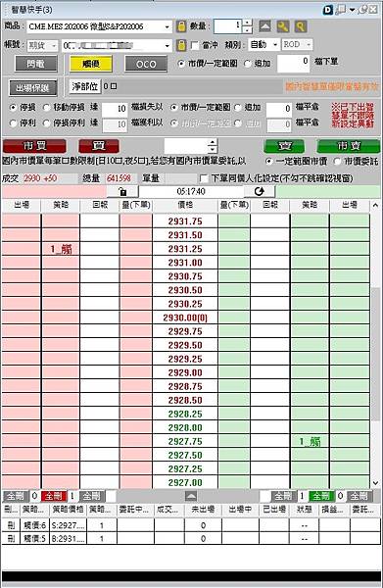Click the price ladder scroll-down arrow
The height and width of the screenshot is (588, 383).
(x=375, y=483)
